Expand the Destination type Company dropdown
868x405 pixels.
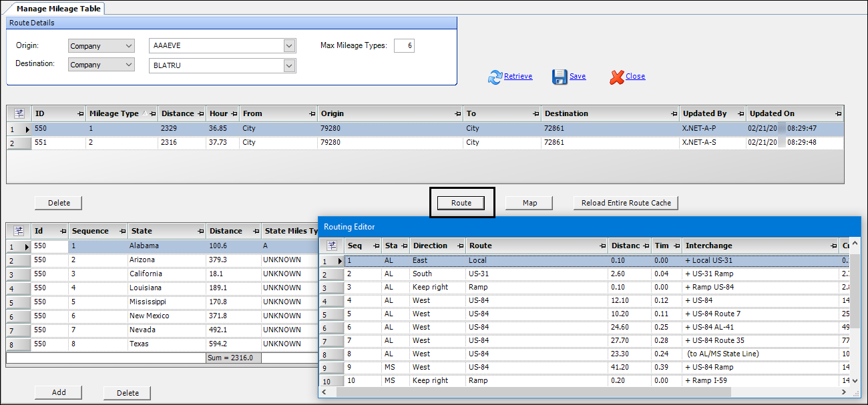coord(128,65)
